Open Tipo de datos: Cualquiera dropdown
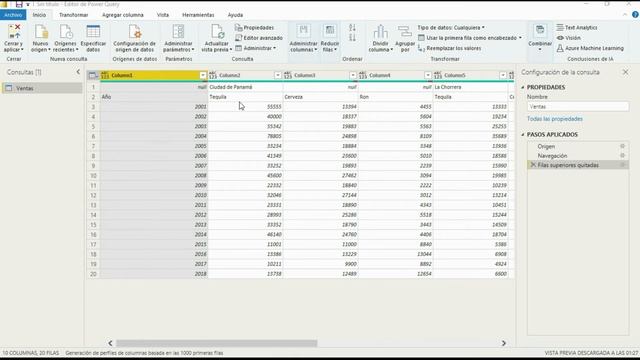Image resolution: width=640 pixels, height=360 pixels. 451,27
